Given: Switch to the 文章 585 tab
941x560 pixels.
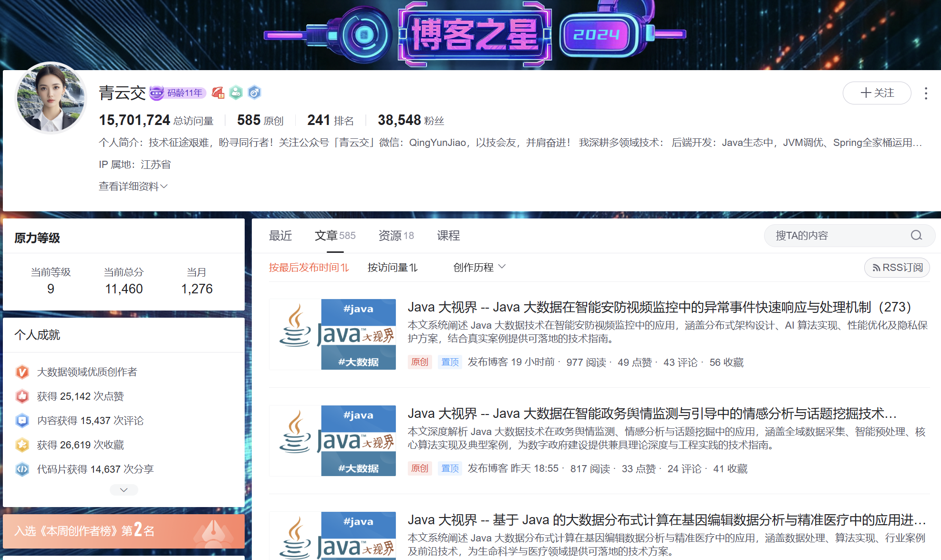Looking at the screenshot, I should click(x=335, y=236).
